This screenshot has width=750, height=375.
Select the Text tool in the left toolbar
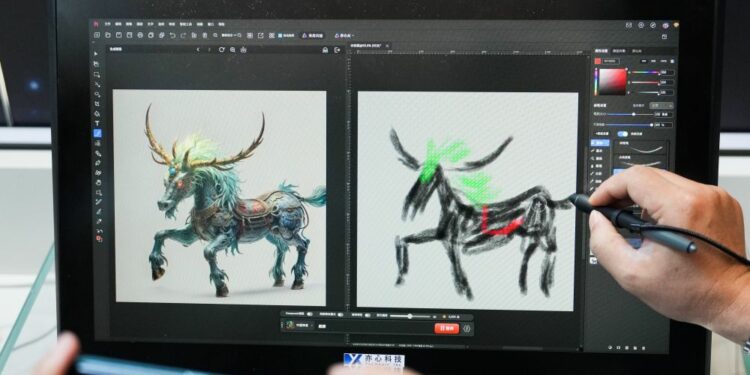[x=98, y=123]
